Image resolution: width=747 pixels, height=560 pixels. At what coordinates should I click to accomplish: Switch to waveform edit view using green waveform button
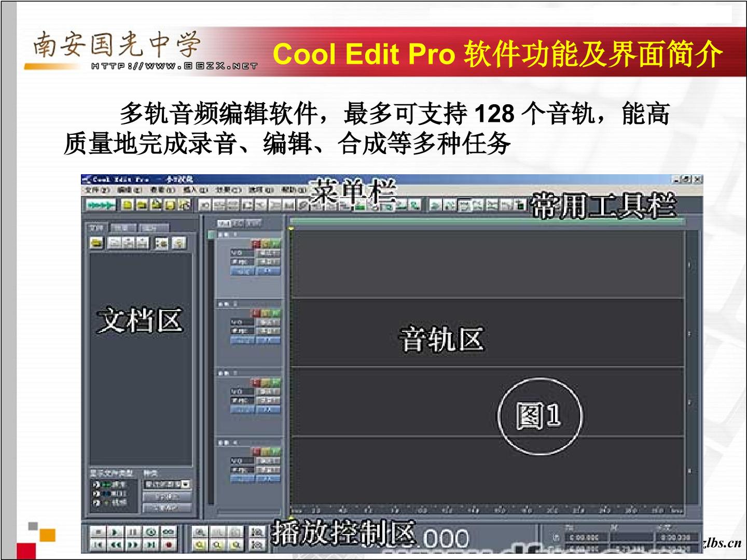click(101, 205)
